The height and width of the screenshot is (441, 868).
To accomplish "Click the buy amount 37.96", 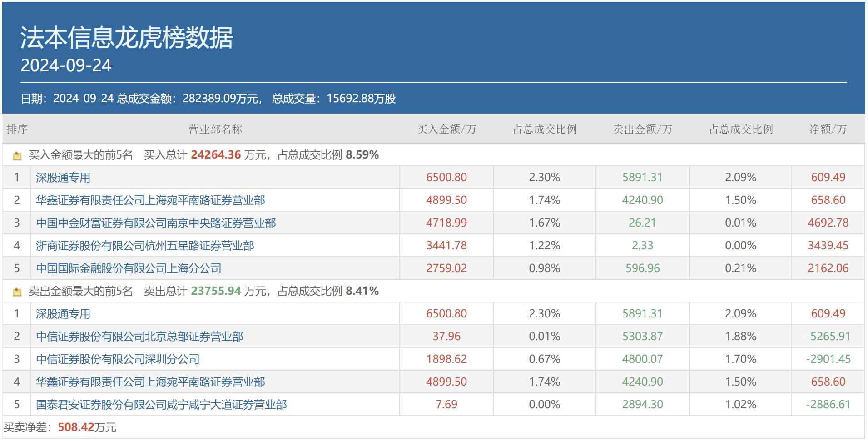I will 446,337.
